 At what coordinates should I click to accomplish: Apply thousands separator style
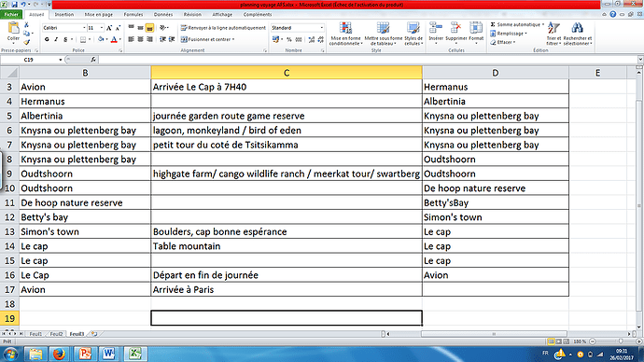299,39
